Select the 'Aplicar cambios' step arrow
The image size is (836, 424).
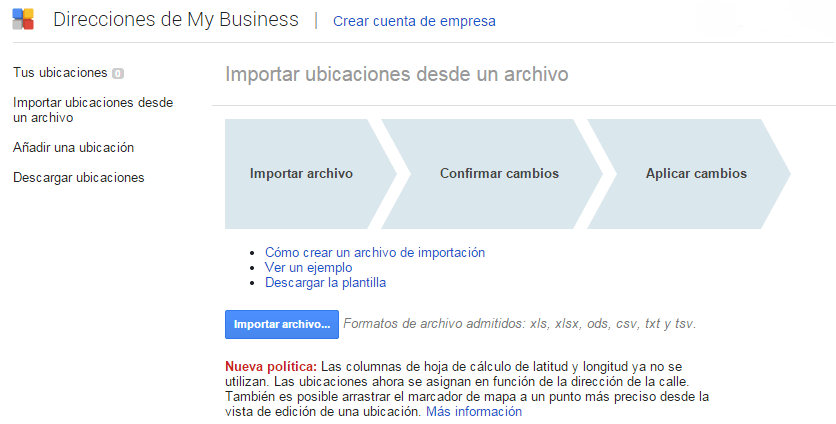696,174
